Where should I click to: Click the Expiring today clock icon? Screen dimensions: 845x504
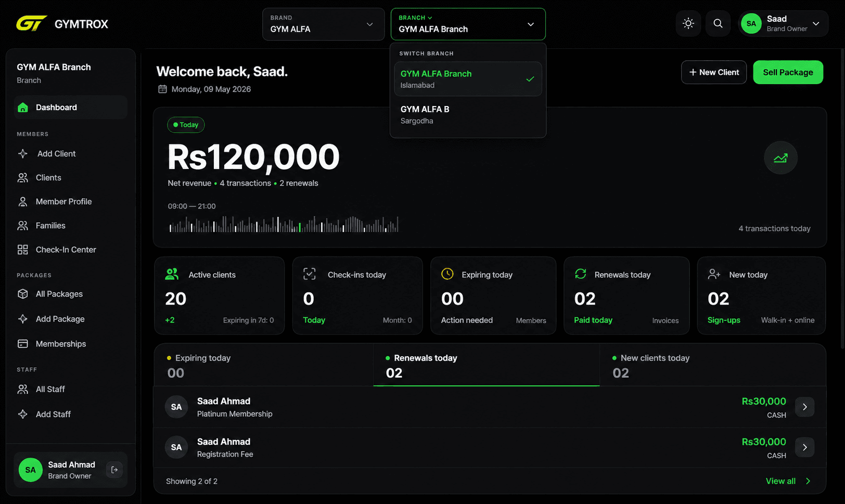pyautogui.click(x=447, y=274)
